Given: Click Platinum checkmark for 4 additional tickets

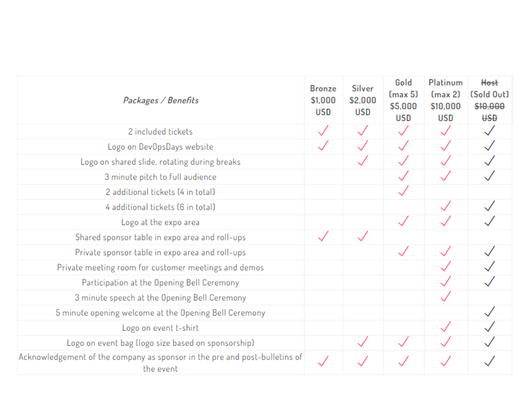Looking at the screenshot, I should point(446,206).
